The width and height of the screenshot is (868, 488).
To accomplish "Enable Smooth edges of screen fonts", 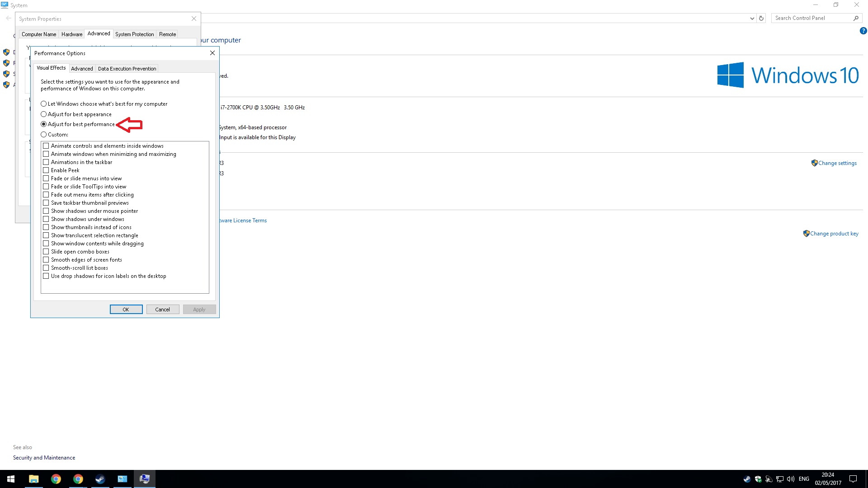I will (x=46, y=260).
